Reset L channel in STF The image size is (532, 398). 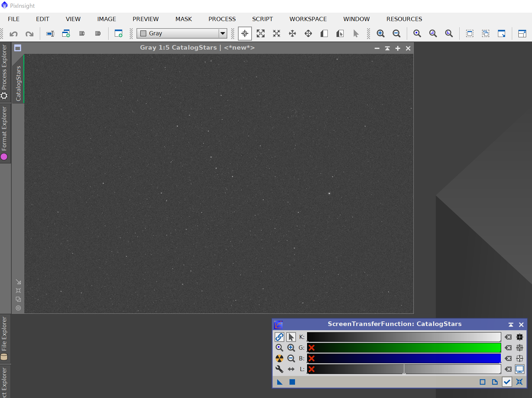coord(508,369)
